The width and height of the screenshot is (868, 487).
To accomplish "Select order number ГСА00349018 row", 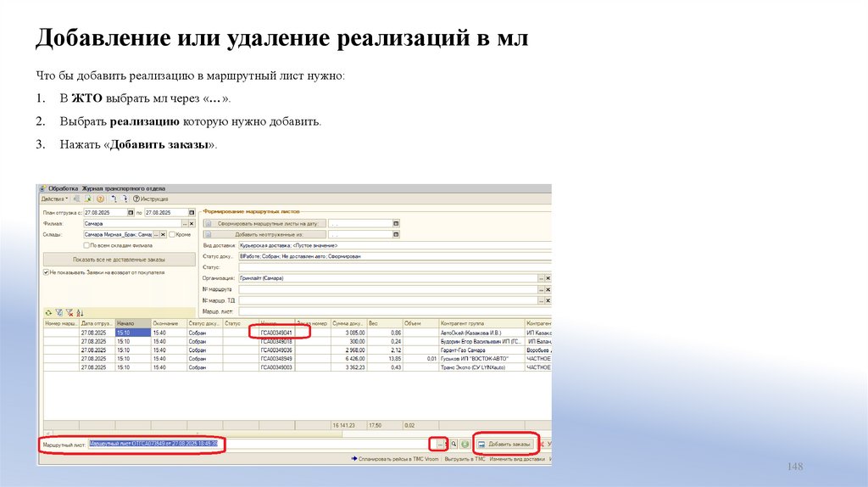I will pyautogui.click(x=276, y=342).
